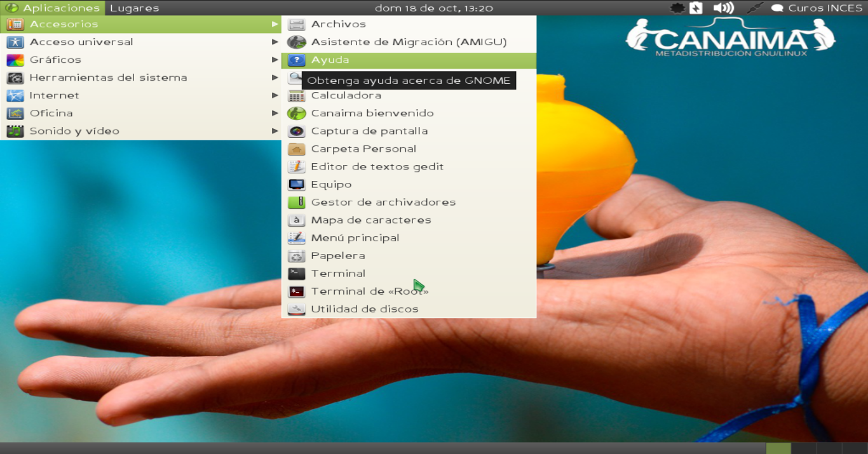Open the Papelera trash
The image size is (868, 454).
pyautogui.click(x=337, y=255)
